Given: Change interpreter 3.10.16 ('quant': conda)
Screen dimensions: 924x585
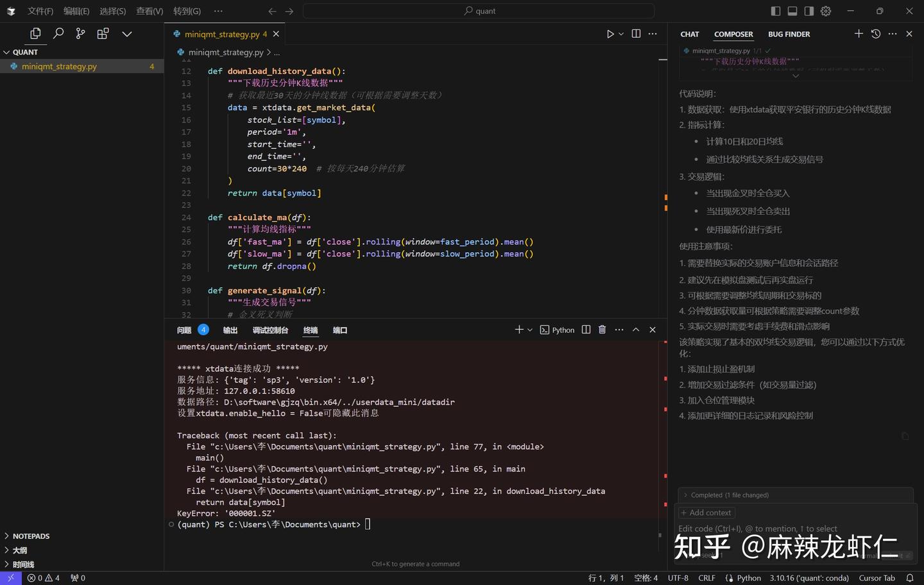Looking at the screenshot, I should pyautogui.click(x=809, y=578).
